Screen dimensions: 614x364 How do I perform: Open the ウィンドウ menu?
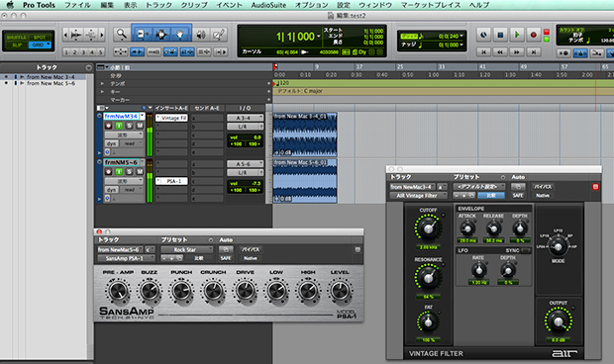pos(375,5)
